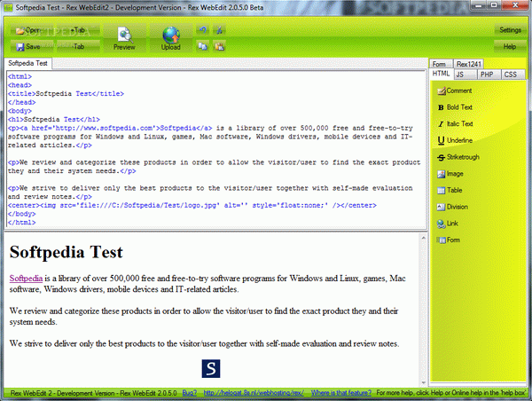The width and height of the screenshot is (532, 401).
Task: Paste from the clipboard
Action: click(220, 46)
